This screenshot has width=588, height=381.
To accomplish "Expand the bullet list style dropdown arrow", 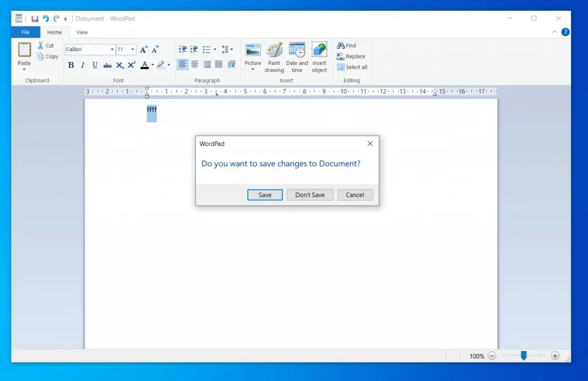I will tap(215, 49).
